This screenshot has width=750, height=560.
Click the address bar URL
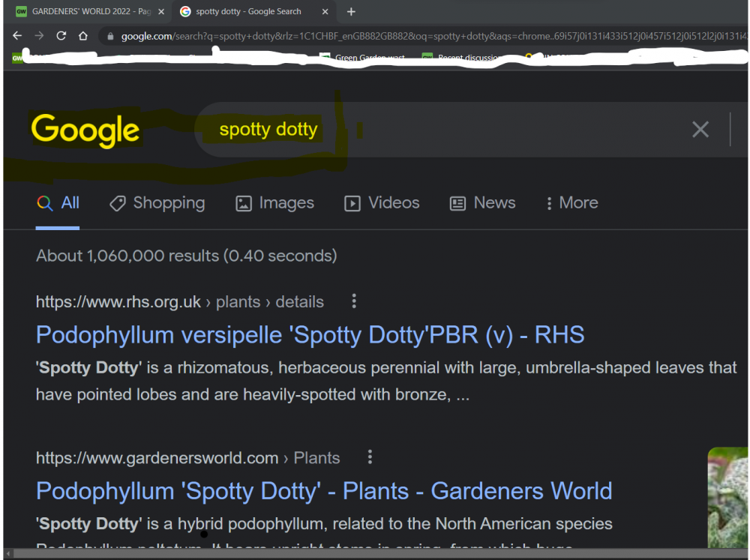click(x=433, y=36)
